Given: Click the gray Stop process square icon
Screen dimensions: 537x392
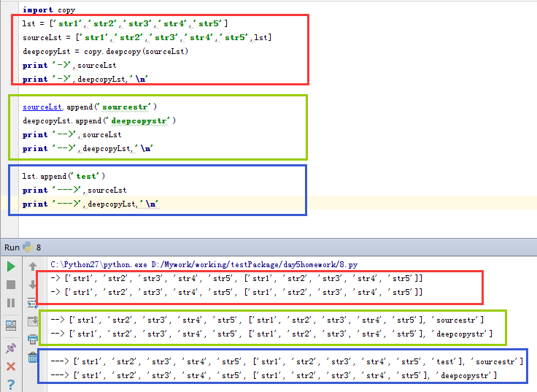Looking at the screenshot, I should (11, 285).
